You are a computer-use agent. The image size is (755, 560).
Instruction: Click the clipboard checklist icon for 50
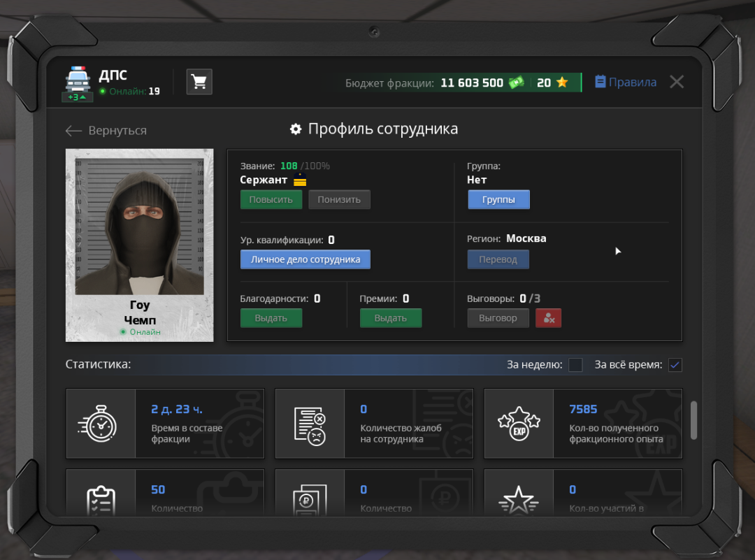[x=101, y=501]
